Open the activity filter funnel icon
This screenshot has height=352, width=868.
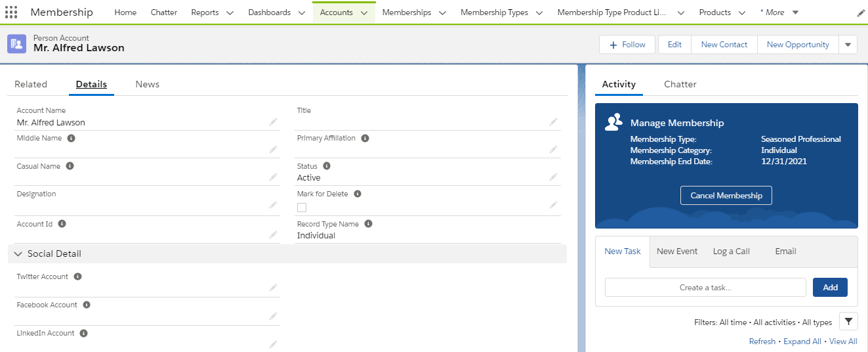point(849,321)
